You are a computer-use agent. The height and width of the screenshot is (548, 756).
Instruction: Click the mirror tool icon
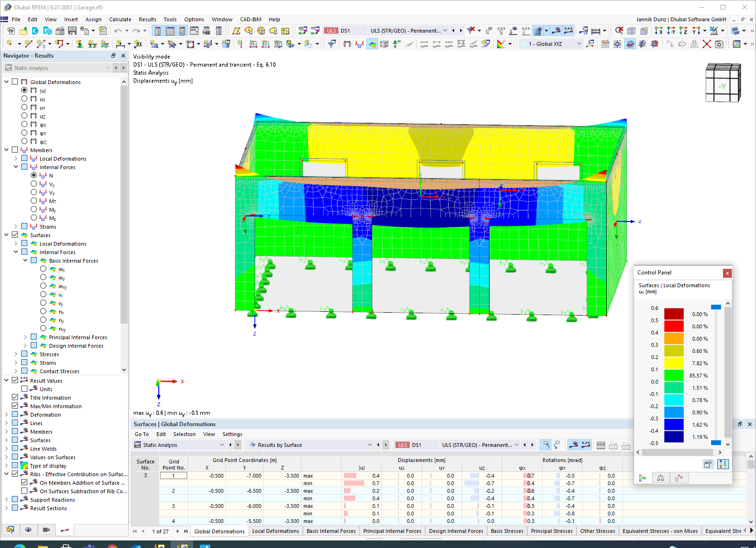click(x=695, y=44)
